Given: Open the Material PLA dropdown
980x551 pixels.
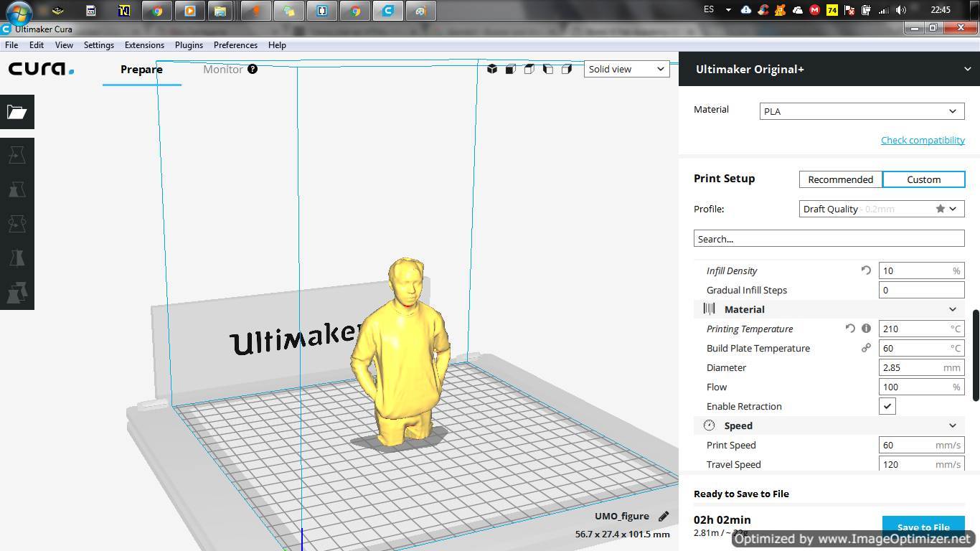Looking at the screenshot, I should (862, 111).
